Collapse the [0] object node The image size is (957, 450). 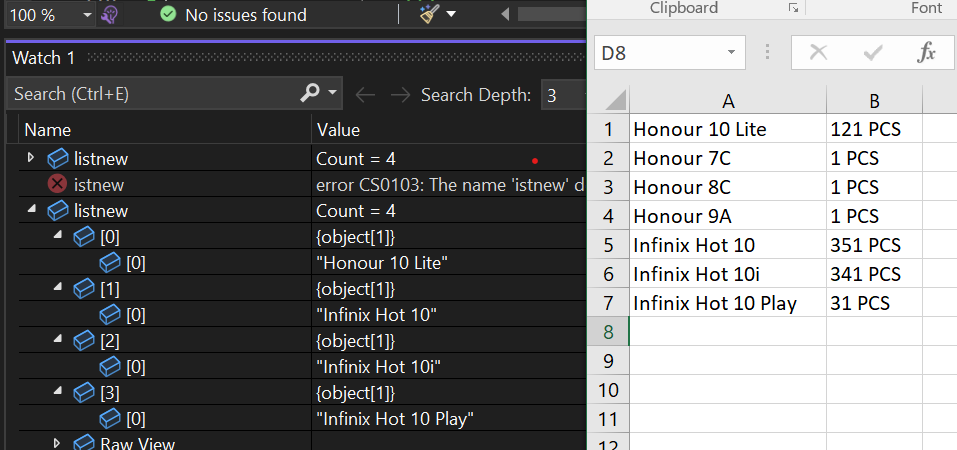point(58,235)
